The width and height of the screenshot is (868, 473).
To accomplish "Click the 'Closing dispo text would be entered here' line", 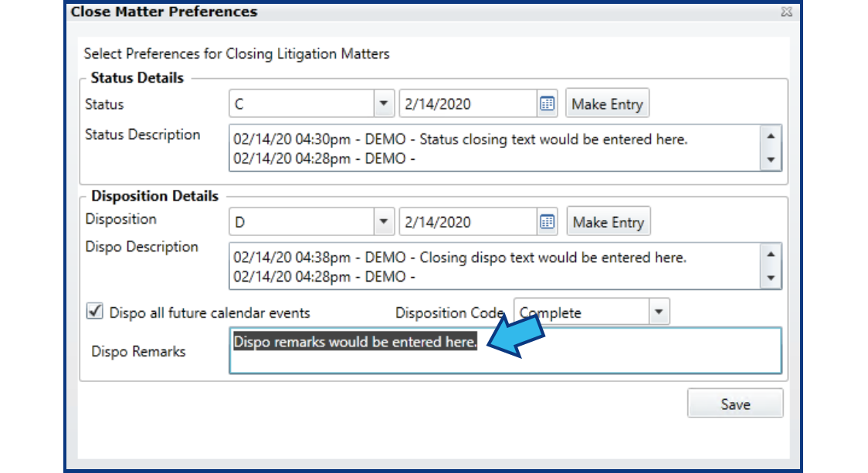I will (459, 258).
